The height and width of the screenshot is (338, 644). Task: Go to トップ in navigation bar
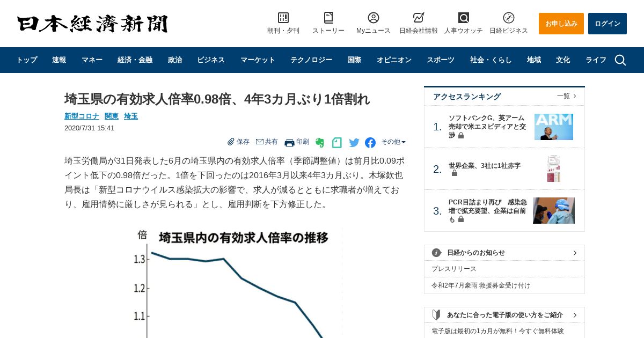[x=27, y=60]
